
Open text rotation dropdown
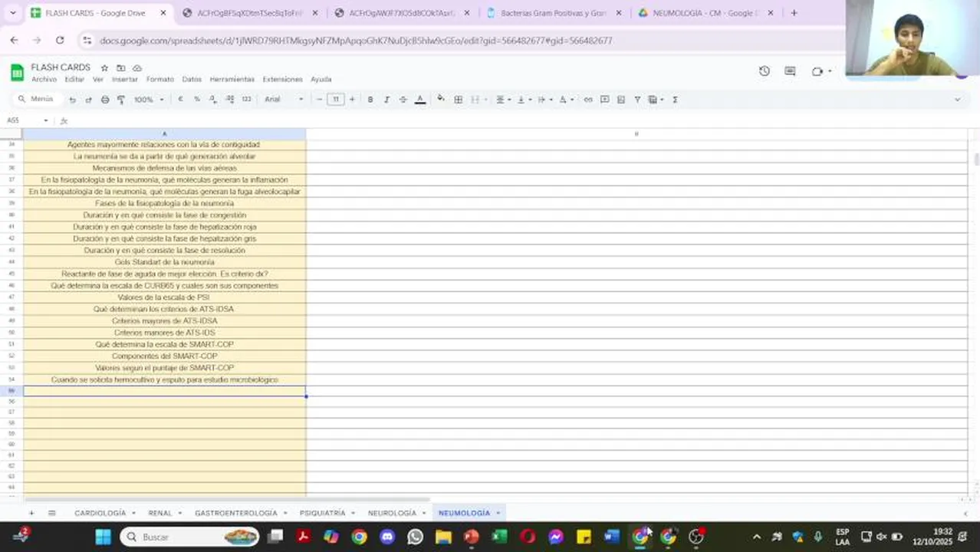[x=565, y=100]
